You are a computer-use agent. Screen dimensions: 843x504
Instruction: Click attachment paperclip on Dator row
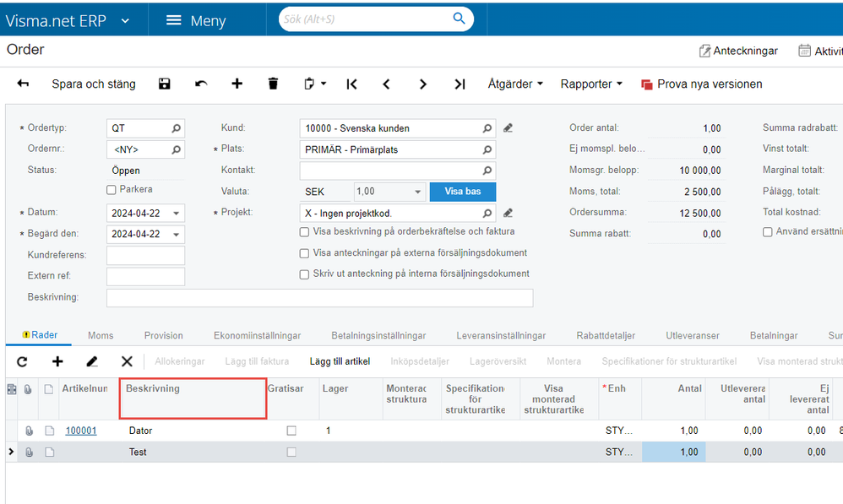pyautogui.click(x=29, y=431)
